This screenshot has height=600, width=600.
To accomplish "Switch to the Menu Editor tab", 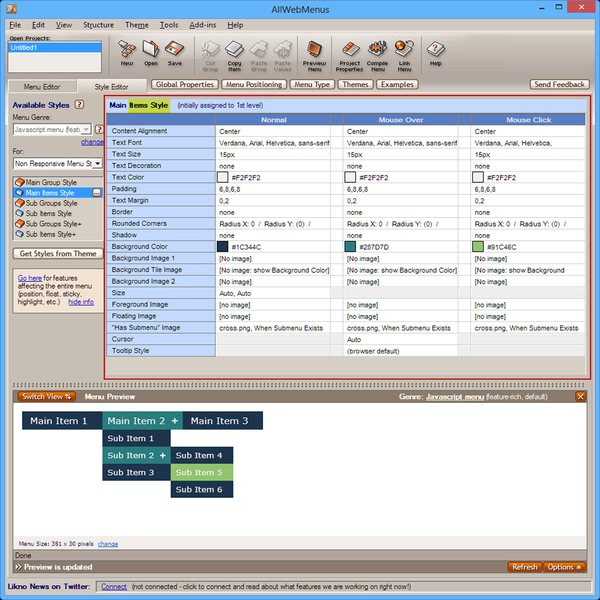I will (42, 87).
